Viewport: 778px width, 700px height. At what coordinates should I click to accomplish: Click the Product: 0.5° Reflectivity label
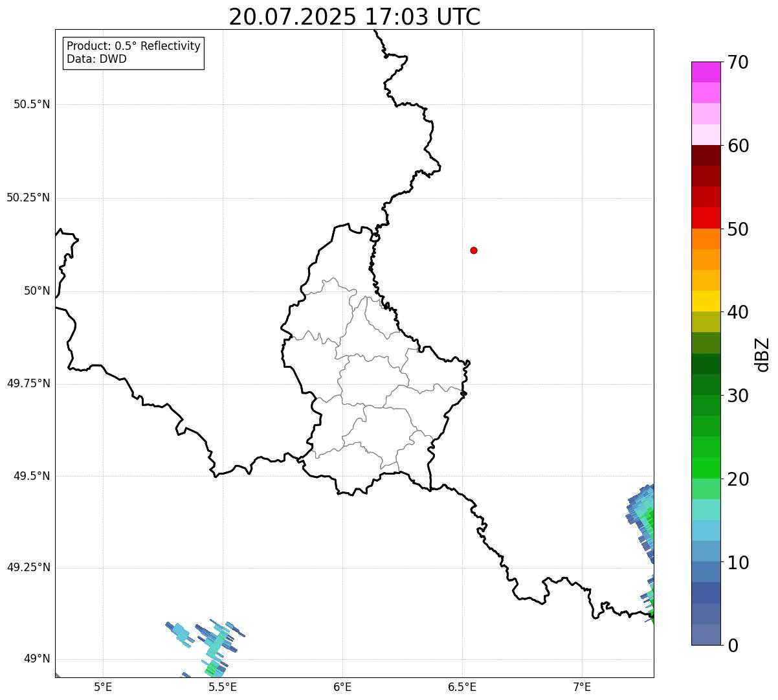click(x=133, y=47)
